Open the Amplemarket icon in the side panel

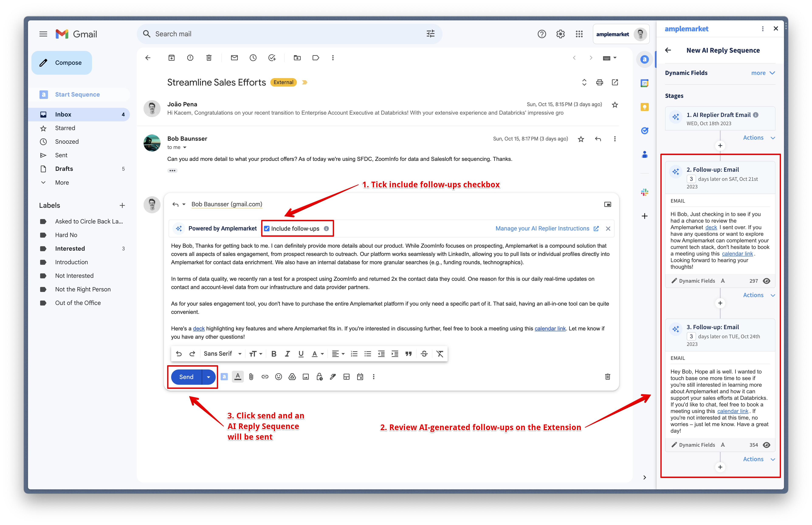[644, 60]
